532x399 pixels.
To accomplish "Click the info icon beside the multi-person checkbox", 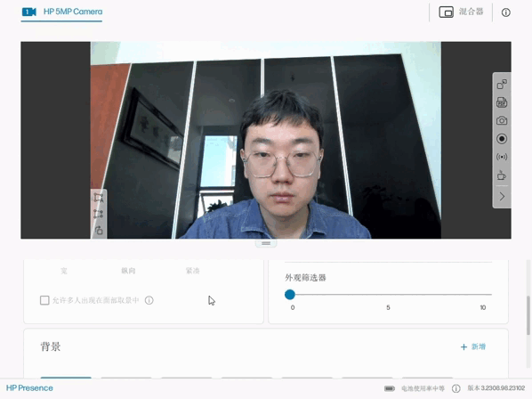I will 149,300.
